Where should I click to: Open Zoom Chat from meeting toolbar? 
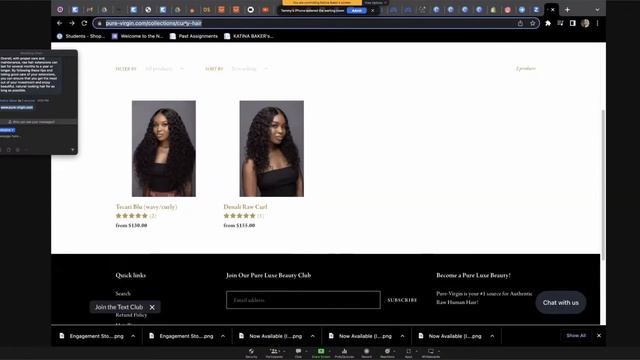coord(298,353)
